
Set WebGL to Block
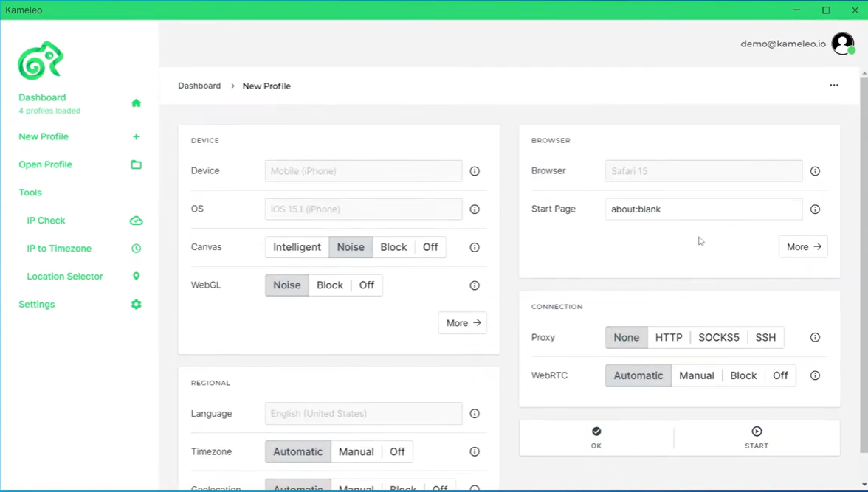(330, 285)
